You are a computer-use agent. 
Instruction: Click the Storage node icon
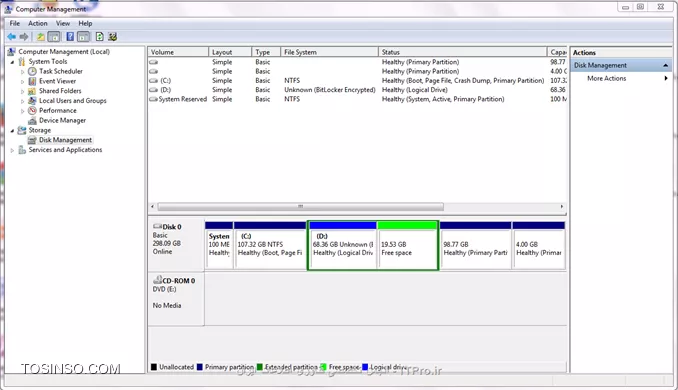22,130
